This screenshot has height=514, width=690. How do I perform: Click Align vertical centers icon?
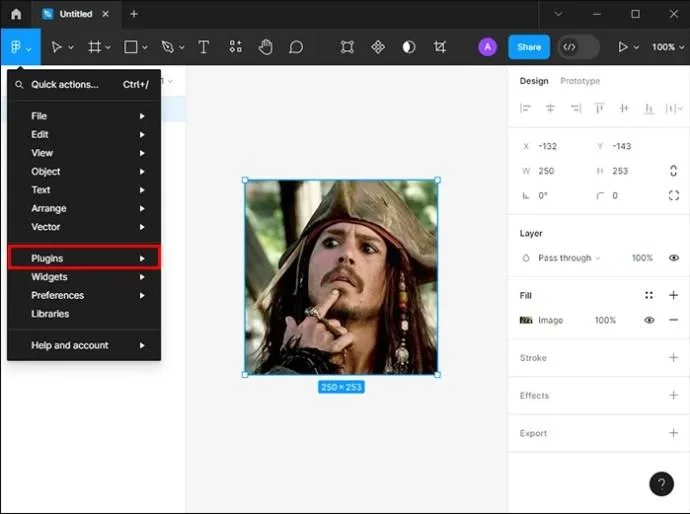tap(624, 108)
